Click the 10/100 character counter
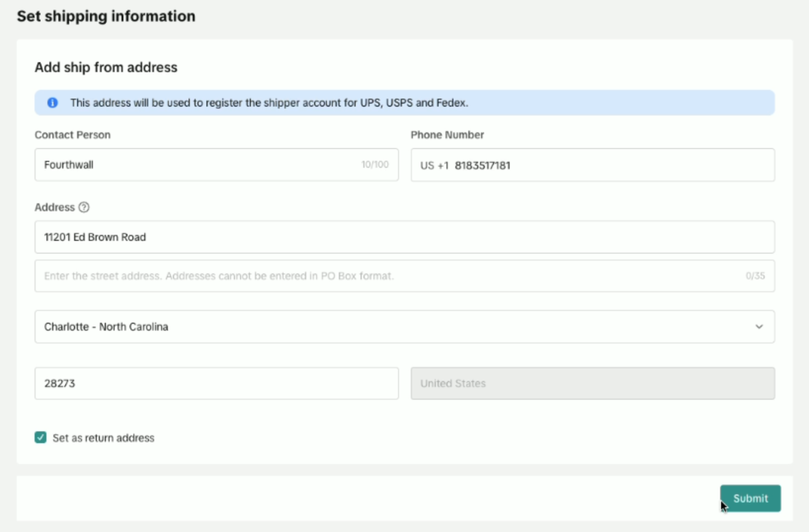The width and height of the screenshot is (809, 532). pyautogui.click(x=375, y=165)
